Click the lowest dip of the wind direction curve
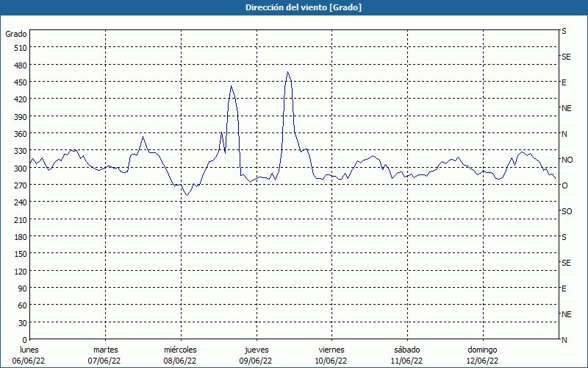588x368 pixels. pos(187,195)
